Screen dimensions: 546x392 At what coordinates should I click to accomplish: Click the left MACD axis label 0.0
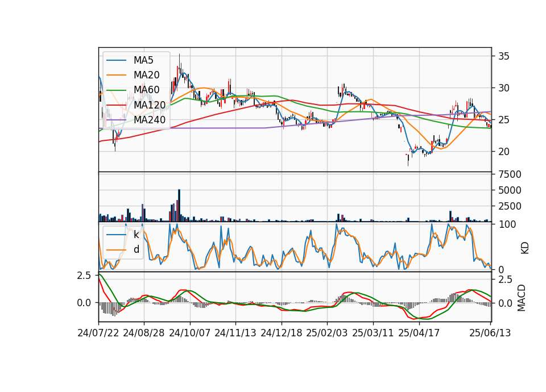tap(84, 303)
